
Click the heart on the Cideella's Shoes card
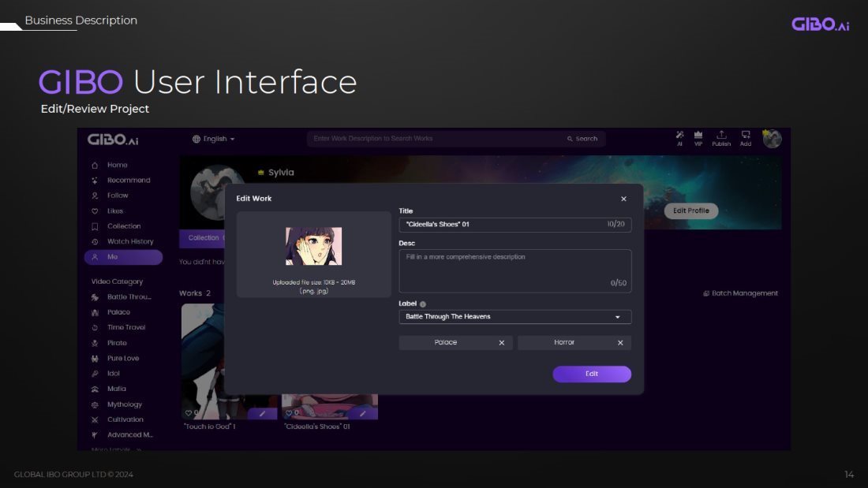tap(288, 413)
